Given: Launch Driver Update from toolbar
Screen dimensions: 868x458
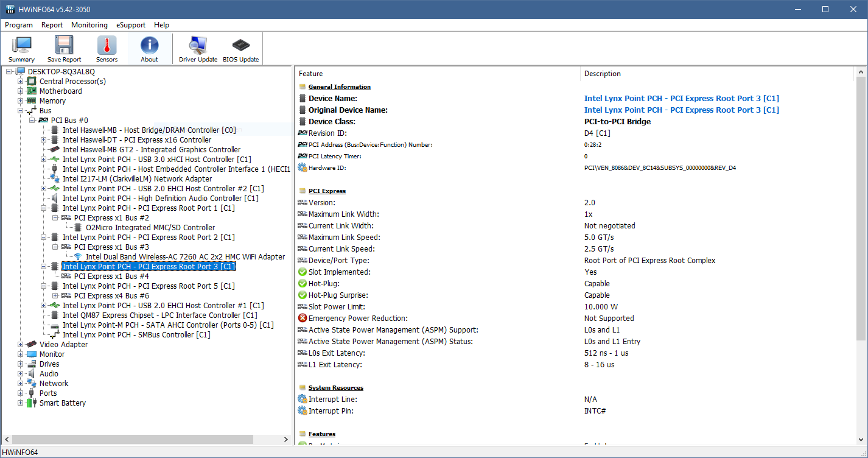Looking at the screenshot, I should [198, 45].
